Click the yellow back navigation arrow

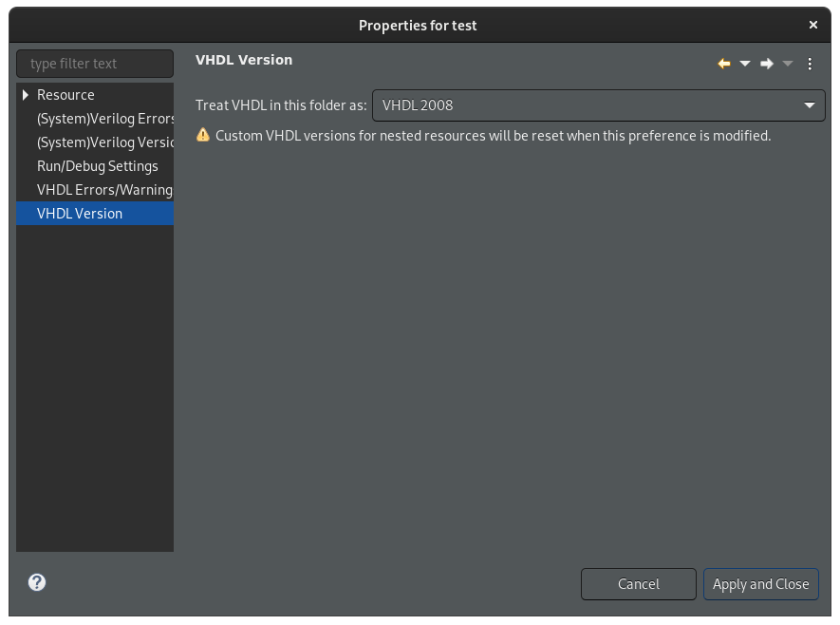coord(724,64)
